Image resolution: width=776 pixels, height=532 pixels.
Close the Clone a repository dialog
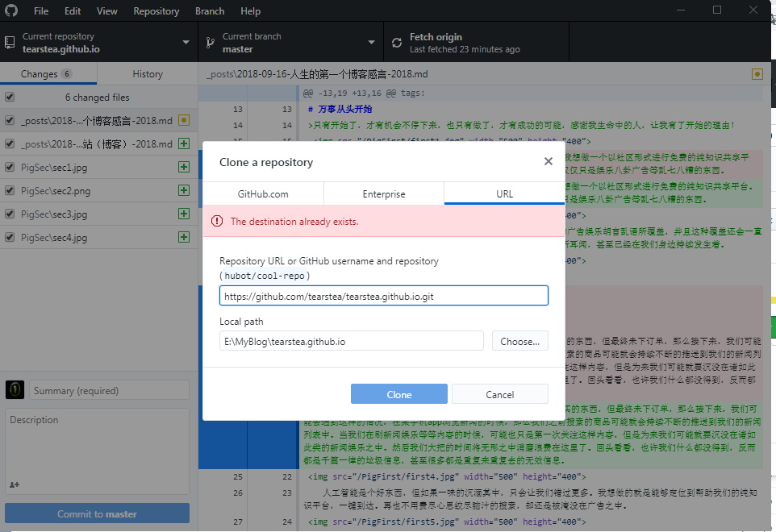click(549, 161)
